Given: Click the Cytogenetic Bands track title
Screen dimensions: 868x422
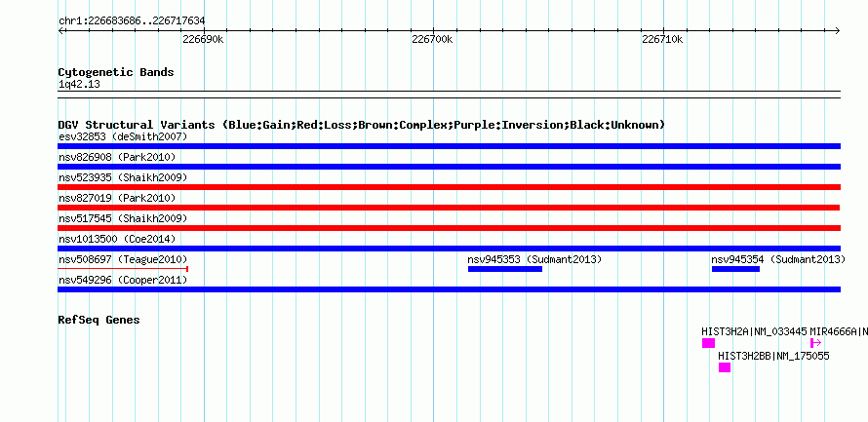Looking at the screenshot, I should (116, 72).
